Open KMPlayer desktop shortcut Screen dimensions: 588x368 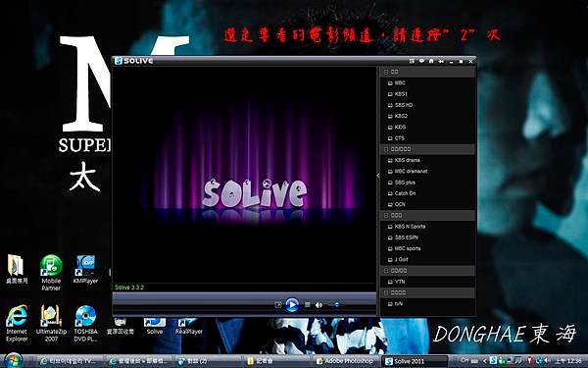85,269
